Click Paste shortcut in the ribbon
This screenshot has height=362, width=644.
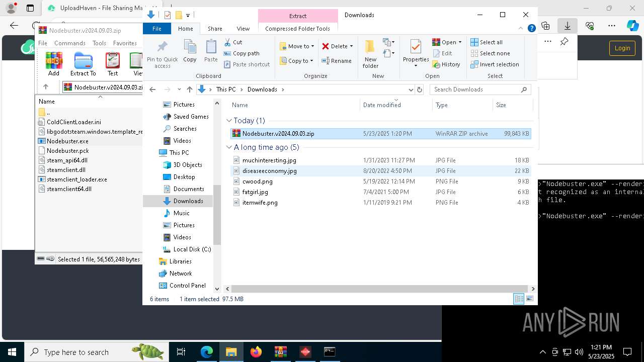click(247, 64)
